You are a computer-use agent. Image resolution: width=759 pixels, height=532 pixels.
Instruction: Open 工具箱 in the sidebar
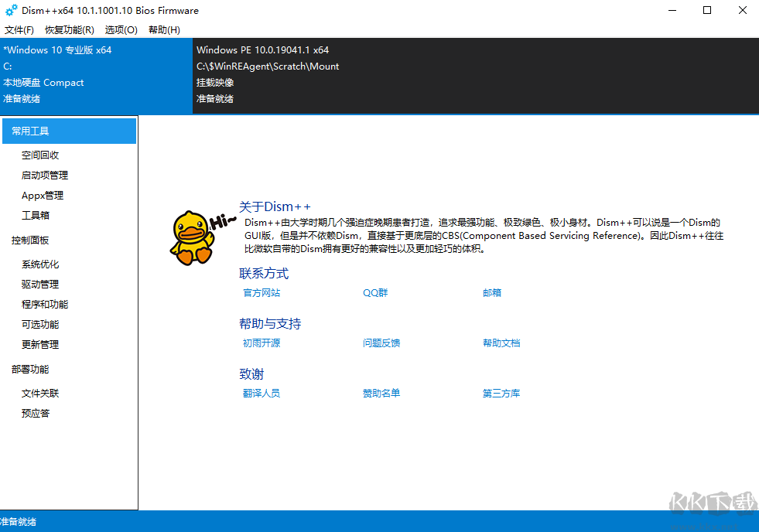coord(36,215)
